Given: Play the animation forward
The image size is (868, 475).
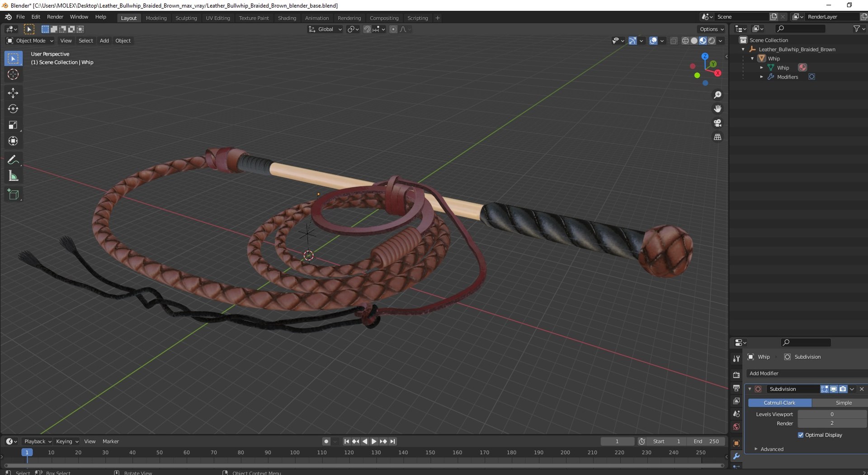Looking at the screenshot, I should pyautogui.click(x=374, y=442).
